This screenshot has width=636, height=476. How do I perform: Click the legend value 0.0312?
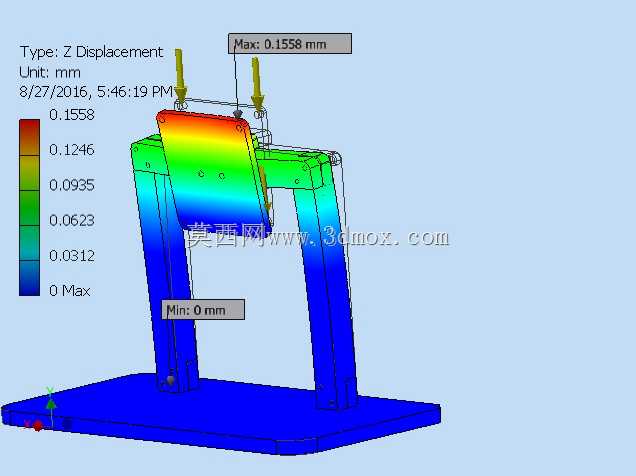pyautogui.click(x=72, y=256)
